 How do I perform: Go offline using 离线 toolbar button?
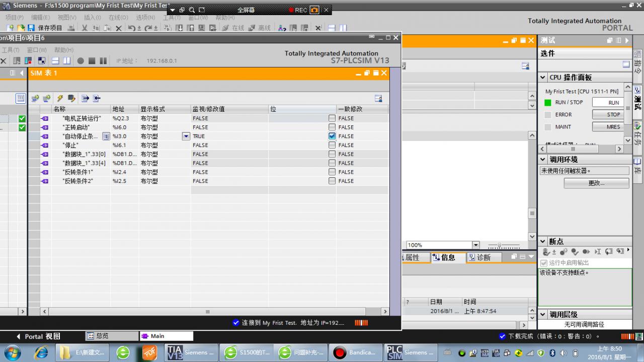coord(260,28)
